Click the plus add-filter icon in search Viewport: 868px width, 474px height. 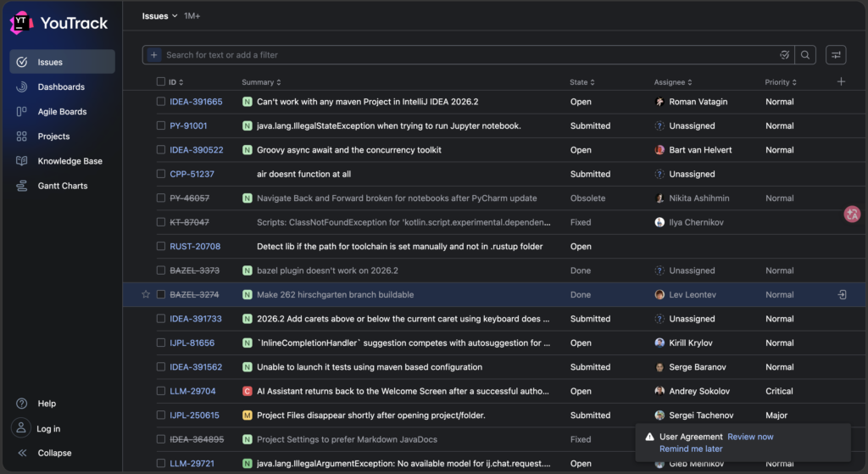(x=154, y=55)
